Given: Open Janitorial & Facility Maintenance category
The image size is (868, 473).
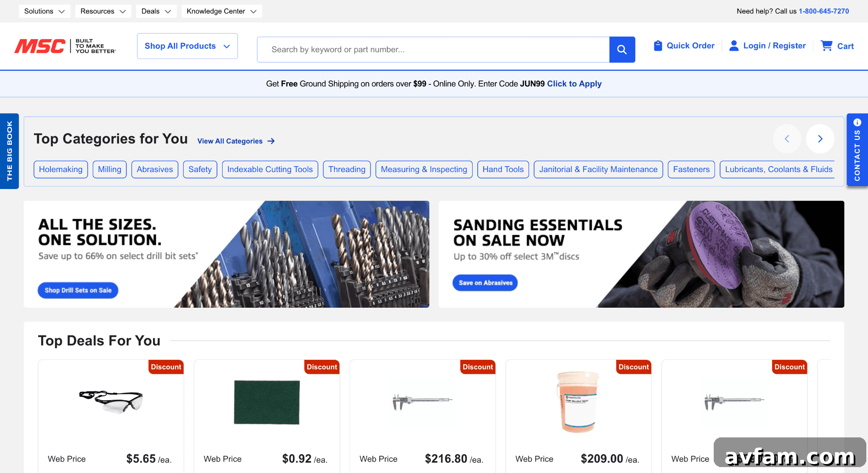Looking at the screenshot, I should coord(598,170).
